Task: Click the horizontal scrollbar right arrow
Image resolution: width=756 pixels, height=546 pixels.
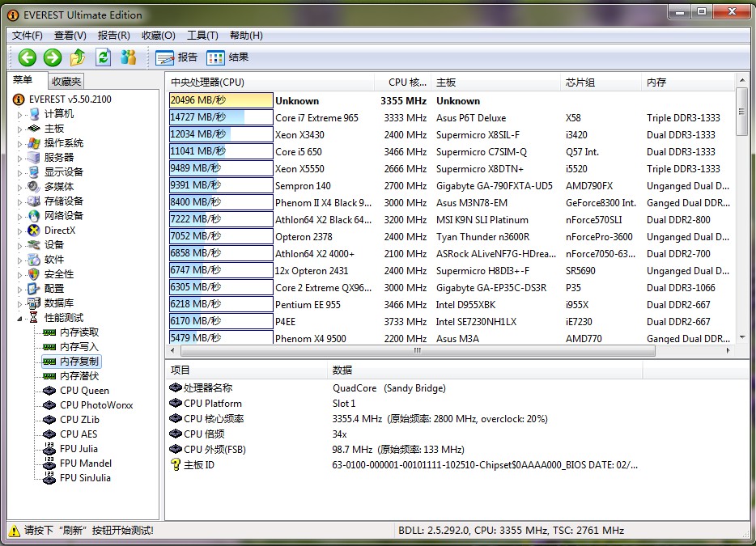Action: pos(728,351)
